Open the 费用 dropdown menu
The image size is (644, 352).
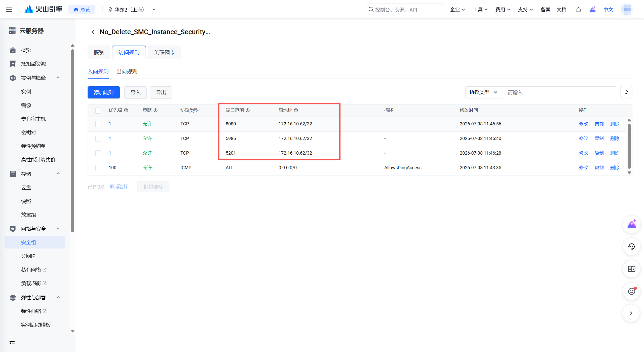coord(503,10)
